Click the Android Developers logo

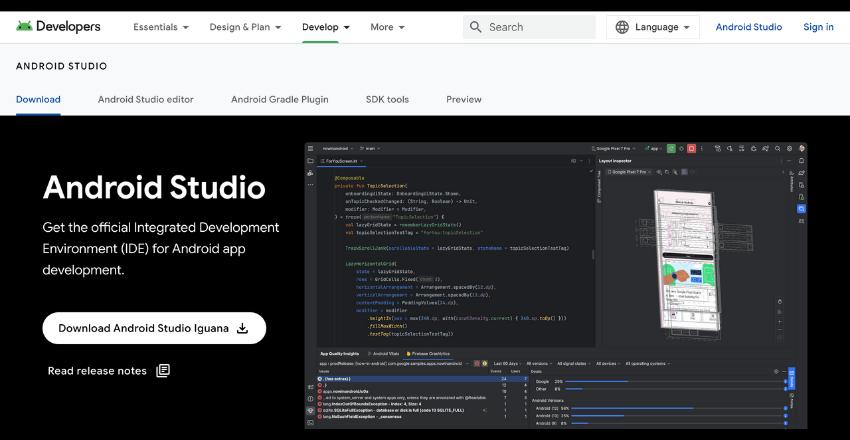[x=58, y=27]
